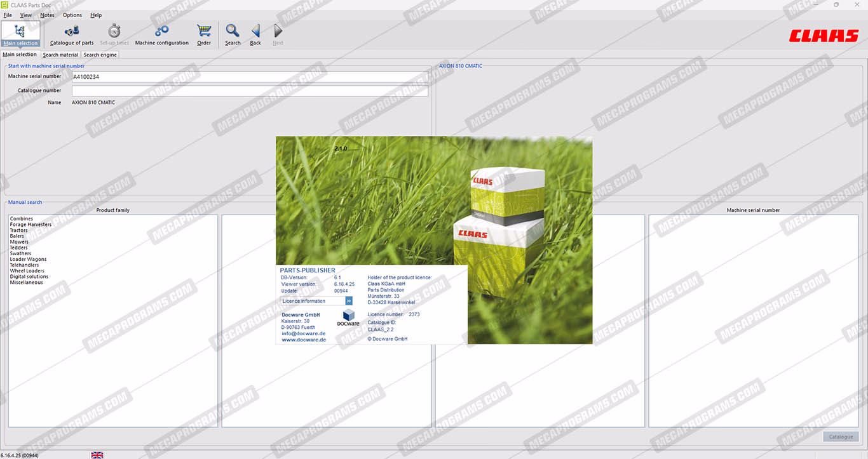Click the Product family column header
This screenshot has width=868, height=459.
(113, 210)
